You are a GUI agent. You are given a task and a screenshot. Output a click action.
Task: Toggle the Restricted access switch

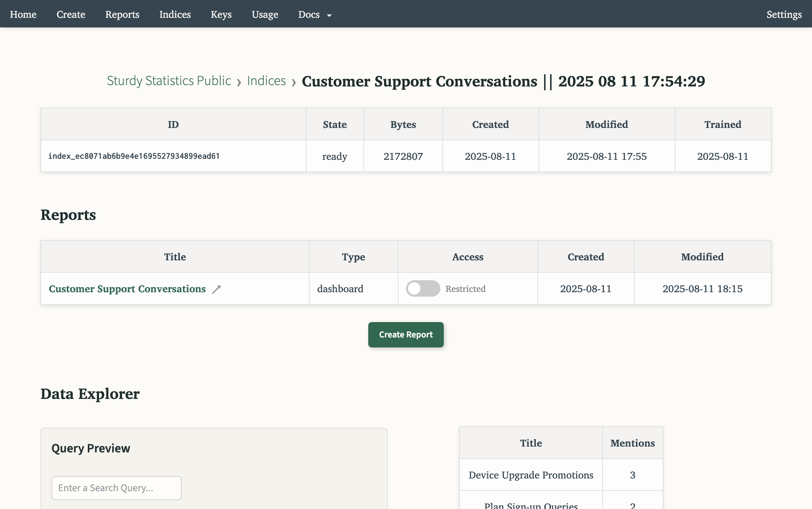422,288
